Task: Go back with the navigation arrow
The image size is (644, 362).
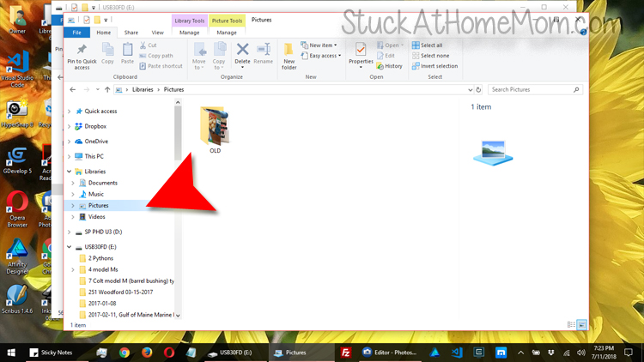Action: click(x=73, y=89)
